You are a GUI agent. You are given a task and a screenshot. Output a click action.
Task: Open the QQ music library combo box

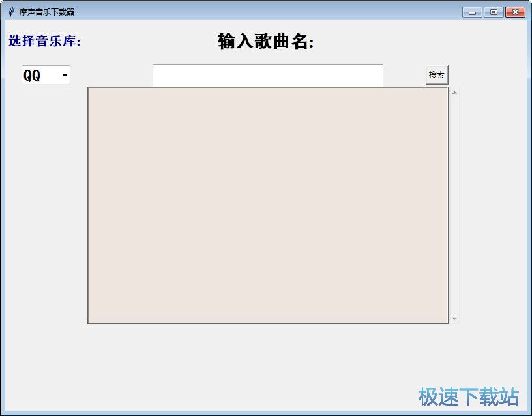click(46, 76)
